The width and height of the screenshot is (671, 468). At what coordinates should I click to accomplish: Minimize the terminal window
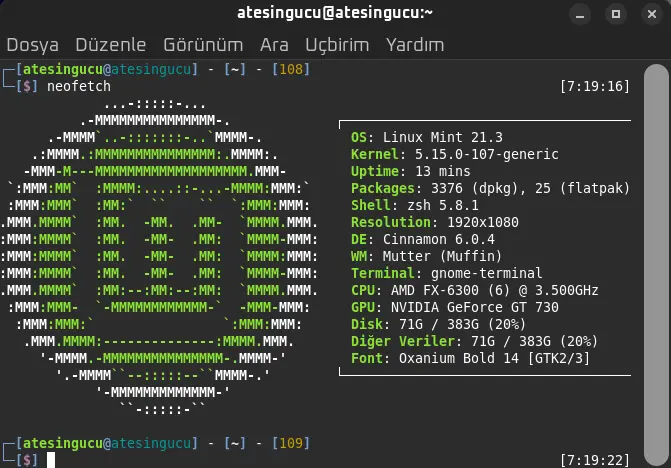pos(580,14)
